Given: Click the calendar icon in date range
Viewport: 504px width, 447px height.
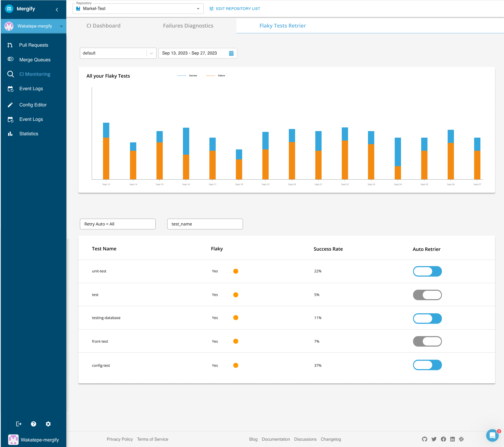Looking at the screenshot, I should (231, 53).
